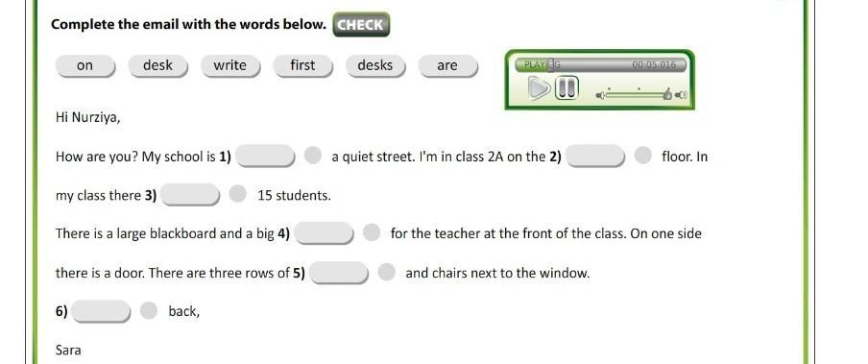The width and height of the screenshot is (868, 364).
Task: Click the volume slider knob
Action: point(667,95)
